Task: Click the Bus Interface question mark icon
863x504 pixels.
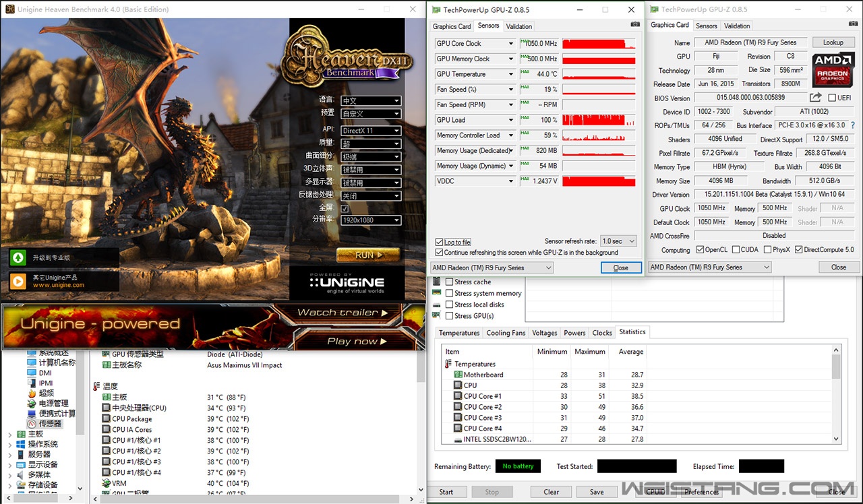Action: tap(853, 125)
